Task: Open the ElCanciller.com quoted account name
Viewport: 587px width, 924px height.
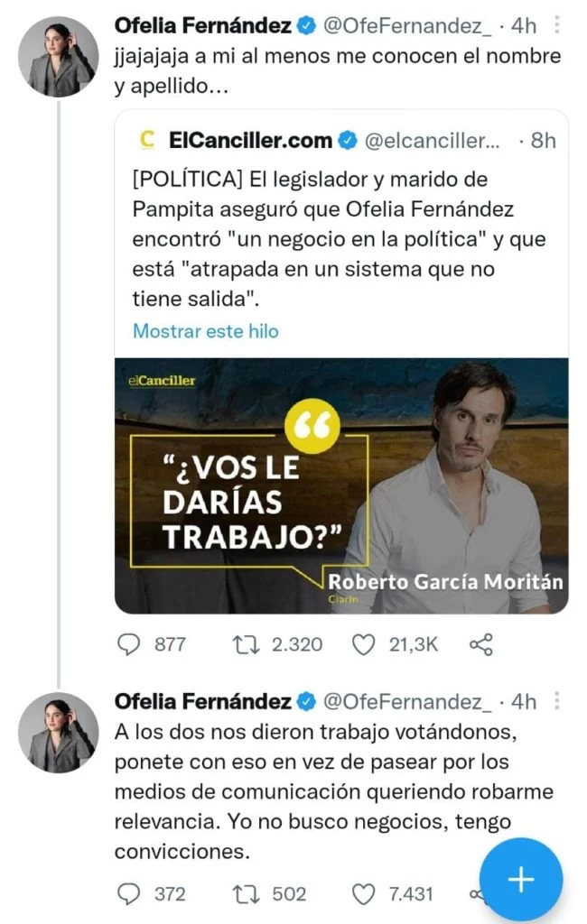Action: tap(250, 140)
